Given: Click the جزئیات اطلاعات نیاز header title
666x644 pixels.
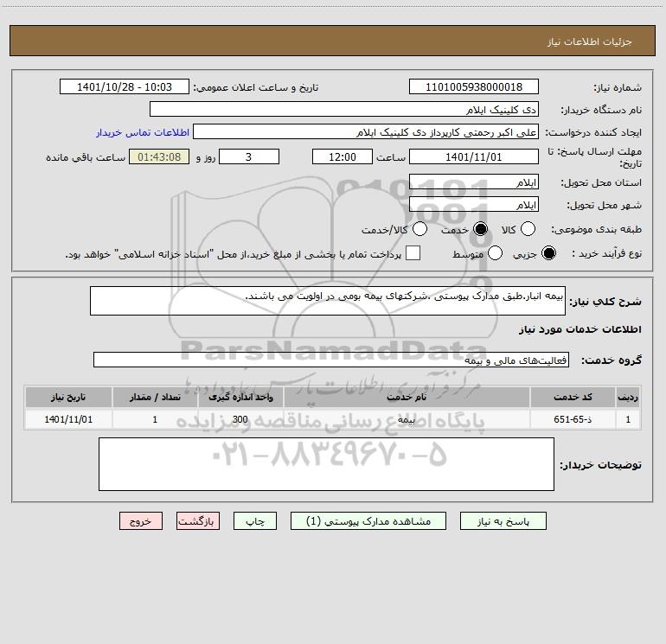Looking at the screenshot, I should pyautogui.click(x=589, y=41).
